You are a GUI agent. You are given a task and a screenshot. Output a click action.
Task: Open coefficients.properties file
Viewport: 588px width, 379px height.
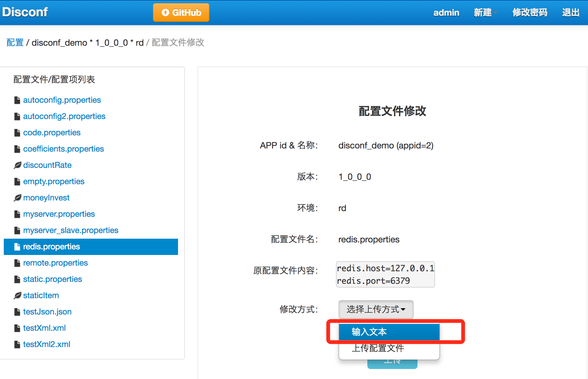coord(63,149)
